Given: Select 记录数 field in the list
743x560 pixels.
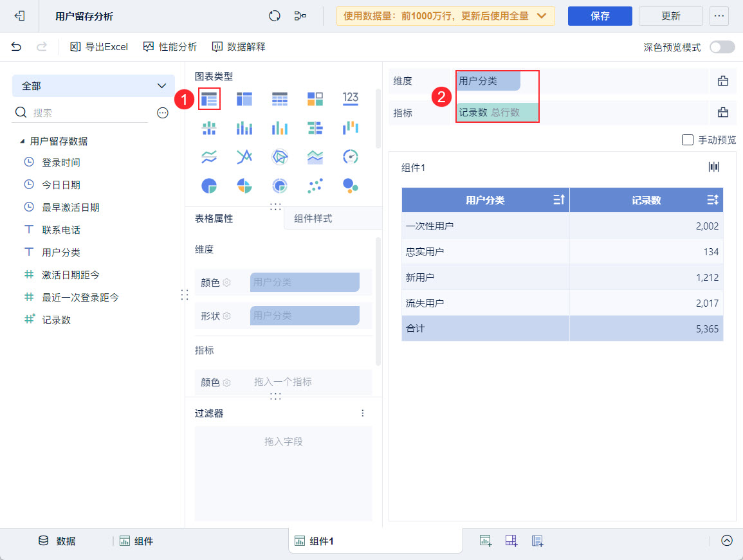Looking at the screenshot, I should (56, 320).
